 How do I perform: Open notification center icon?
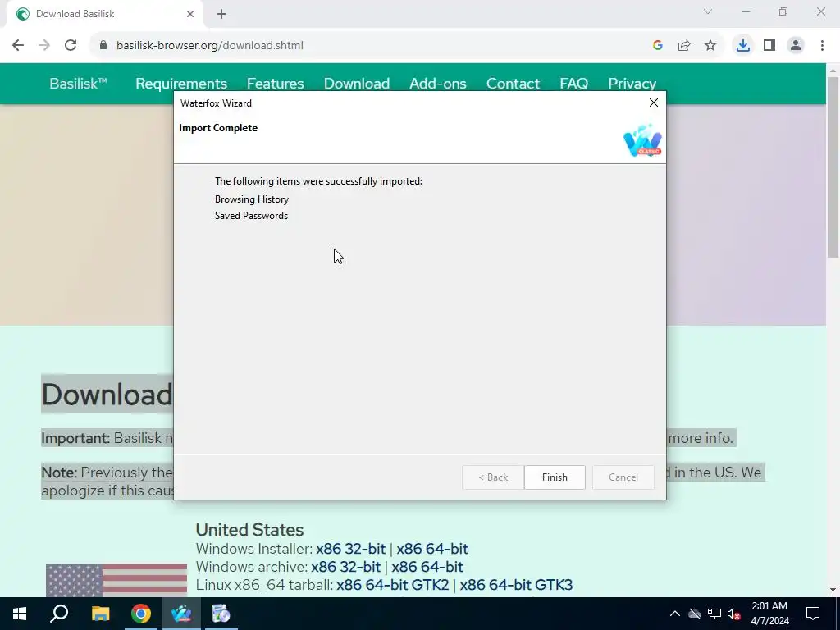pyautogui.click(x=813, y=614)
